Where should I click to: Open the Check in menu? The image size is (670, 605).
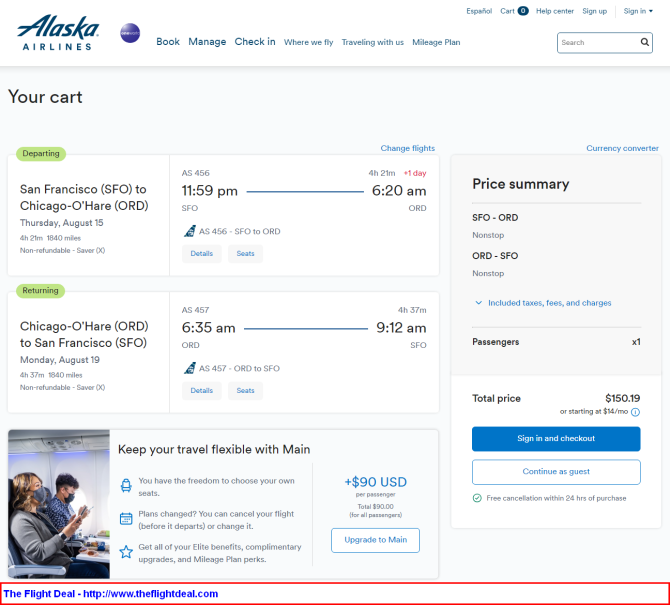[x=255, y=42]
